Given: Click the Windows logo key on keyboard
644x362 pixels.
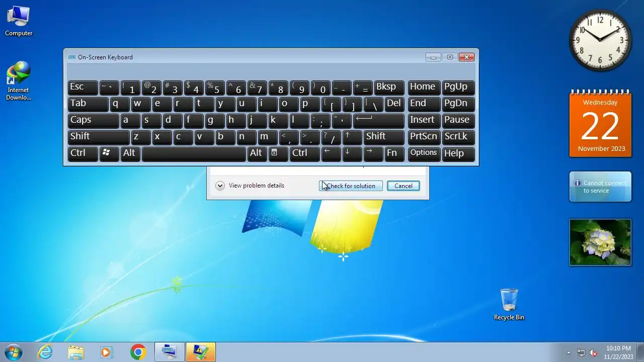Looking at the screenshot, I should (x=109, y=153).
